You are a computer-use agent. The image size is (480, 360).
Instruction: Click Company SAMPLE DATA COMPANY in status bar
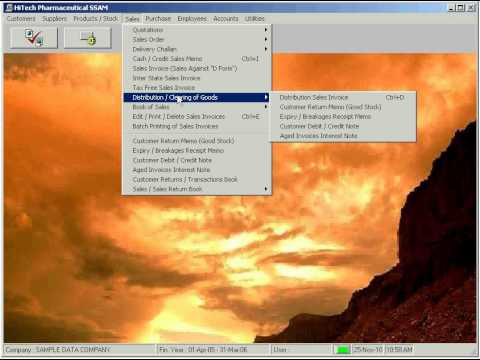80,350
